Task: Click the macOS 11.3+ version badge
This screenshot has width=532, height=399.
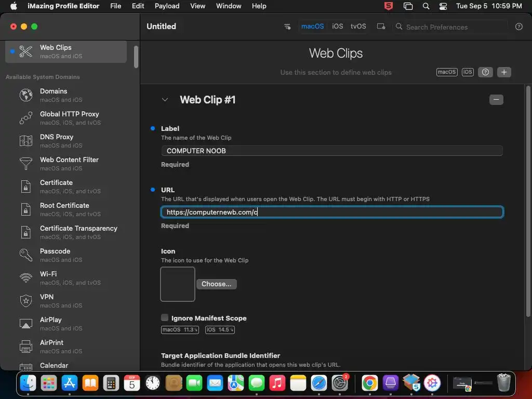Action: click(180, 330)
